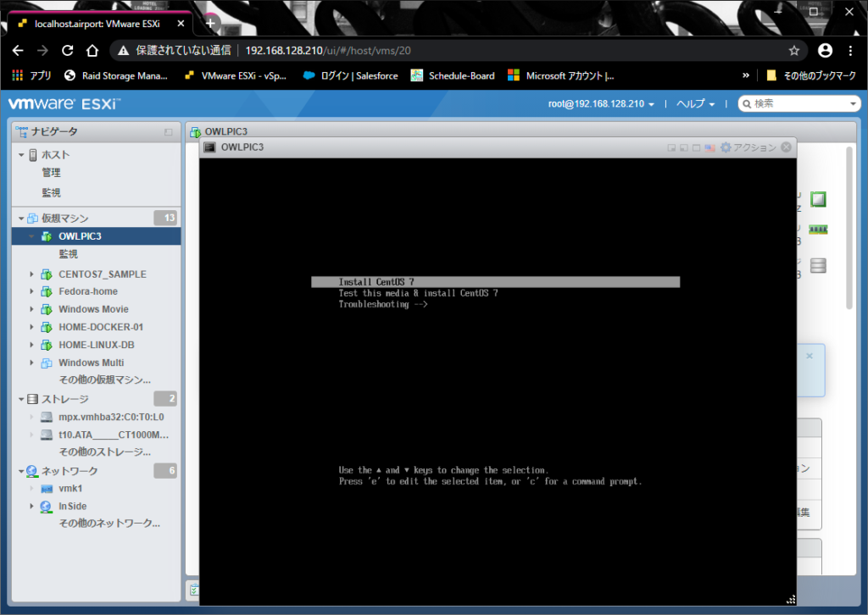Image resolution: width=868 pixels, height=615 pixels.
Task: Minimize the ナビゲータ navigator panel
Action: point(169,131)
